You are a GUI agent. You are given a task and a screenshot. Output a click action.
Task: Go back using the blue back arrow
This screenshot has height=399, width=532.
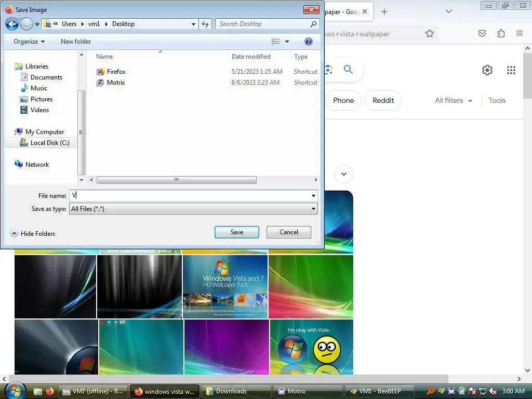tap(12, 24)
